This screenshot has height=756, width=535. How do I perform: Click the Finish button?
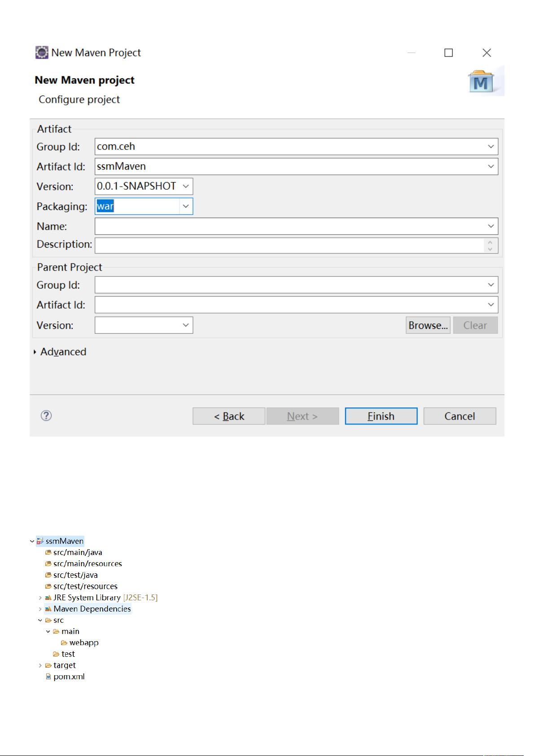coord(381,416)
